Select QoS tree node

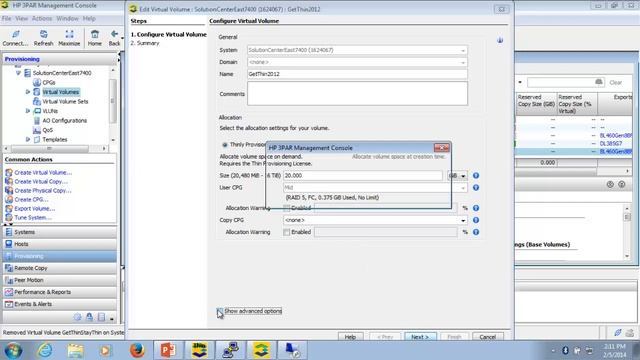47,130
